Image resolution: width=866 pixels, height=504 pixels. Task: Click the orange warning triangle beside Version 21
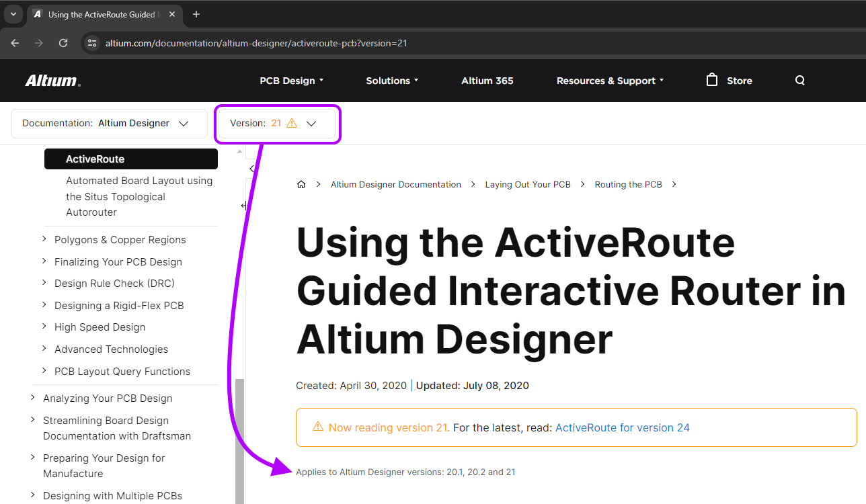pyautogui.click(x=292, y=123)
